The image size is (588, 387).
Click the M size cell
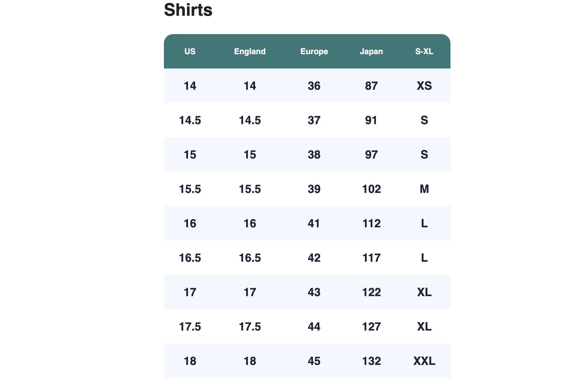pos(424,189)
